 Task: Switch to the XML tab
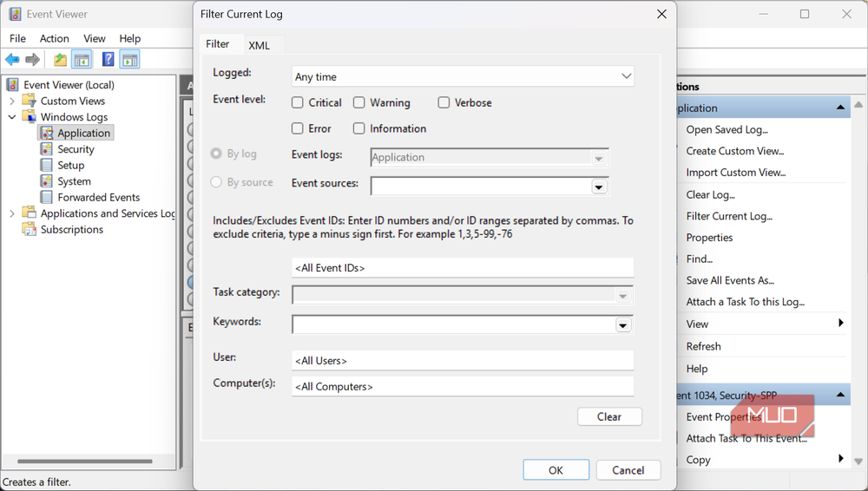(259, 45)
